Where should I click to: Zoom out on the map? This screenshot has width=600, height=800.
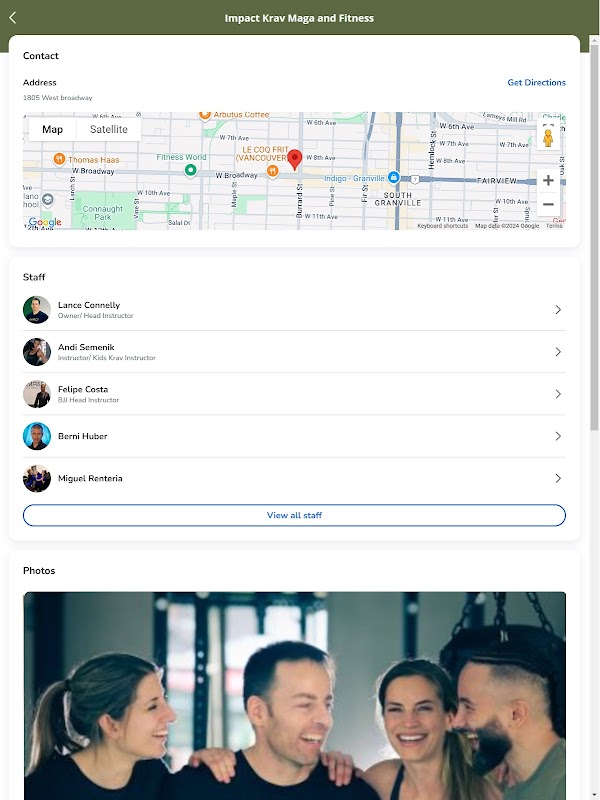click(548, 205)
